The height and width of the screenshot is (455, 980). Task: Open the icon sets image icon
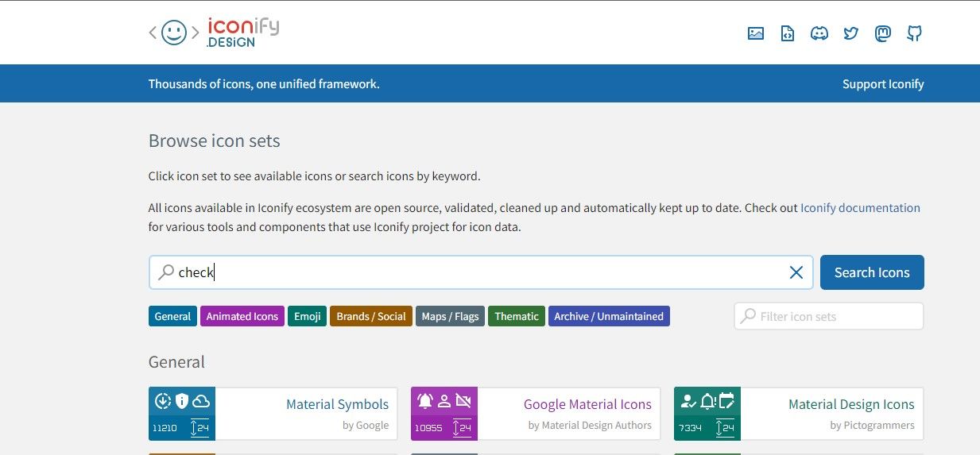click(x=756, y=33)
